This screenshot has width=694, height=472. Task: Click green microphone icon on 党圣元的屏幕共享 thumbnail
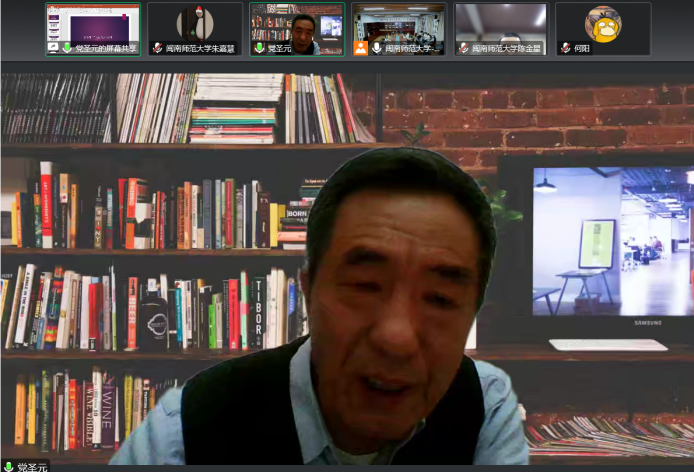[x=67, y=48]
